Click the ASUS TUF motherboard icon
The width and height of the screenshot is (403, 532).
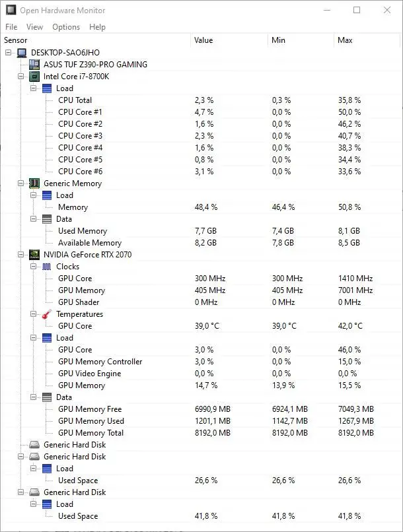click(34, 65)
